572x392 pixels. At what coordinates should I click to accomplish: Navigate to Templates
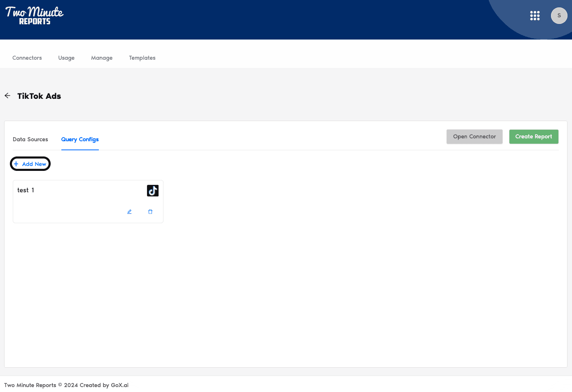[x=142, y=58]
